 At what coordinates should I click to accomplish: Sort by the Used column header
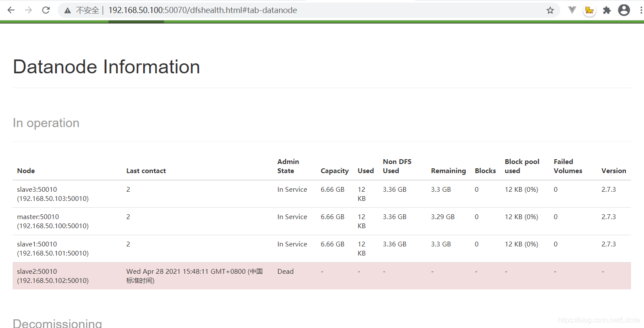(x=366, y=171)
